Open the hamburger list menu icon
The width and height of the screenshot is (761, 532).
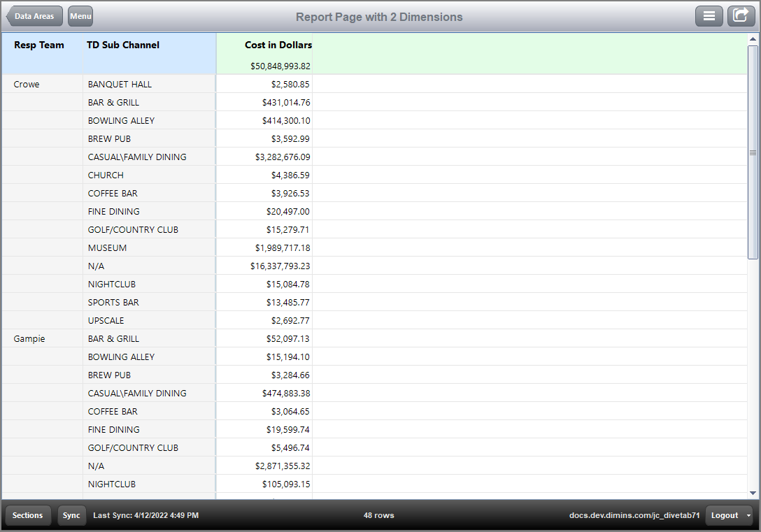(x=709, y=16)
